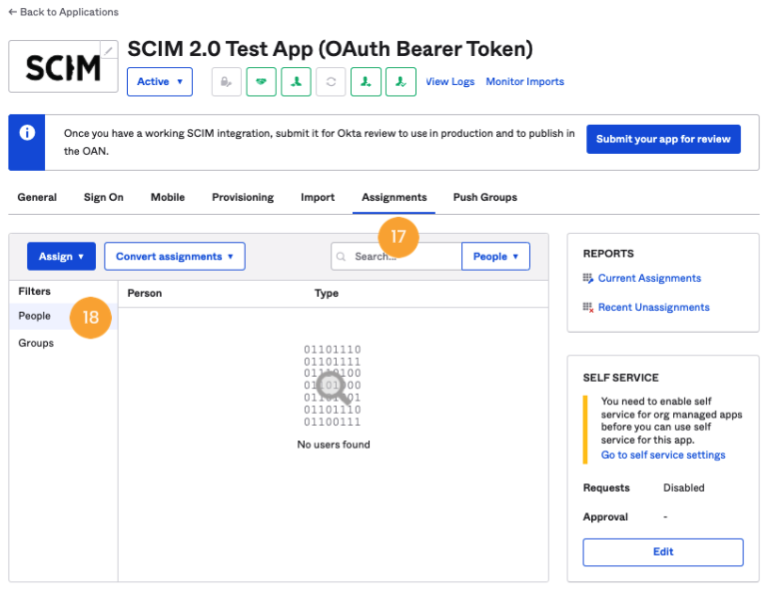Open the Active status dropdown
Viewport: 770px width, 593px height.
(160, 81)
